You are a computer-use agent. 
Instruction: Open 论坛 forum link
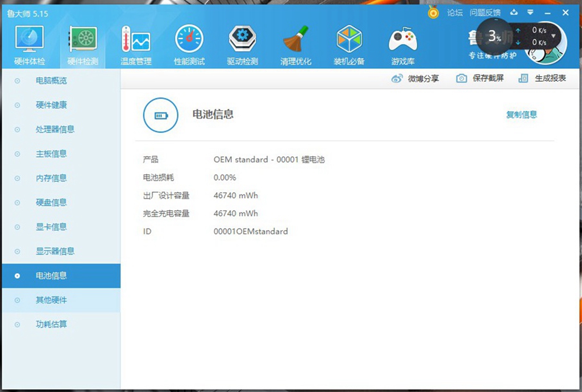(x=455, y=12)
